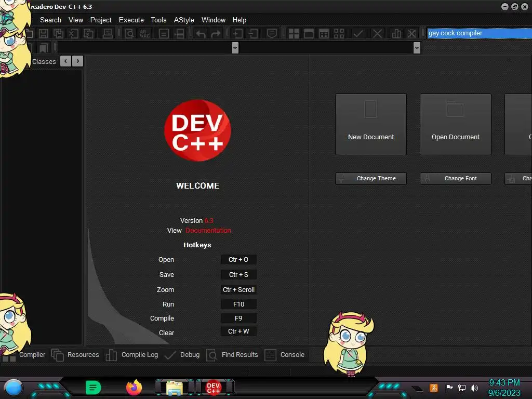Click the Compile (four squares) toolbar icon
This screenshot has width=532, height=399.
click(294, 34)
